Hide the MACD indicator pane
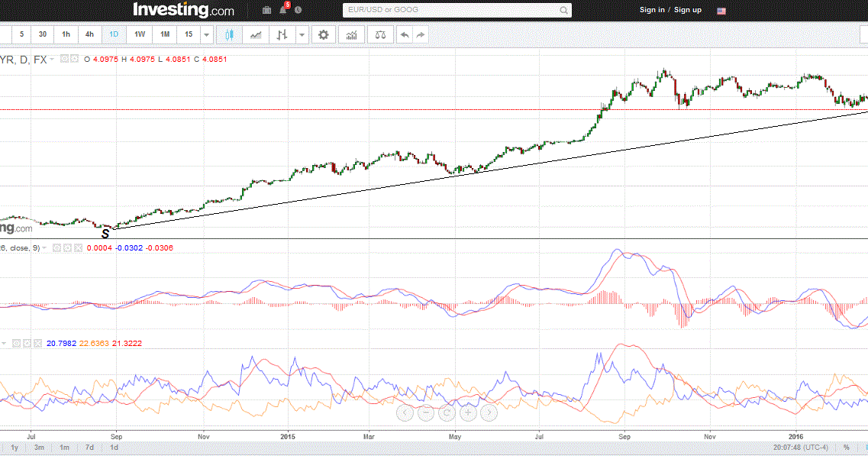The height and width of the screenshot is (456, 868). click(x=56, y=247)
